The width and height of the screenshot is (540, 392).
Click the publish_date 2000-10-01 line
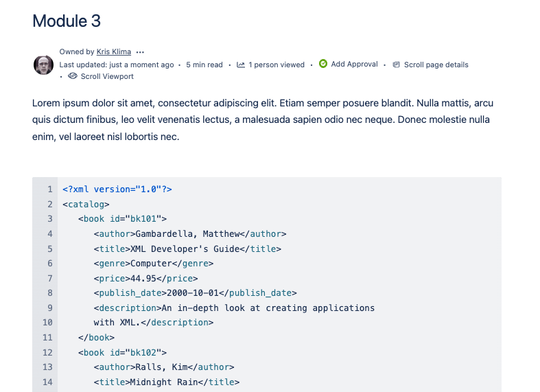click(195, 293)
